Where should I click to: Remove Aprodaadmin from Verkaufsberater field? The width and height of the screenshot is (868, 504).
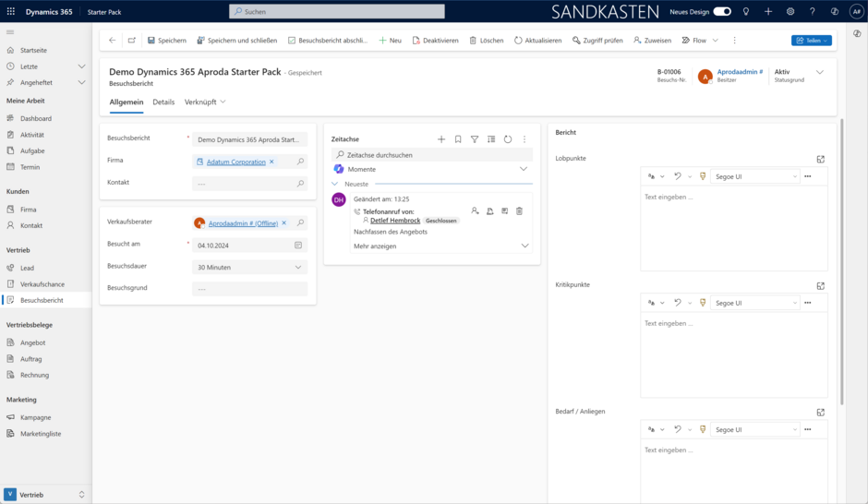coord(284,223)
